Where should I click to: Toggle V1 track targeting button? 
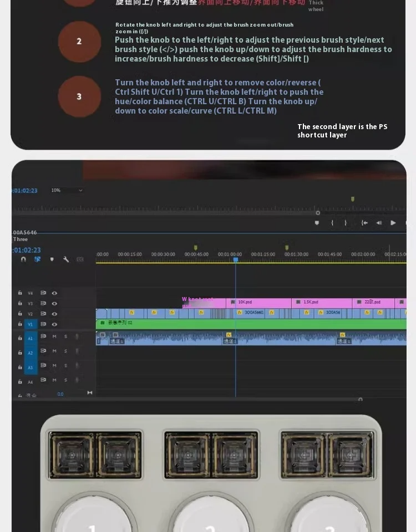point(31,324)
